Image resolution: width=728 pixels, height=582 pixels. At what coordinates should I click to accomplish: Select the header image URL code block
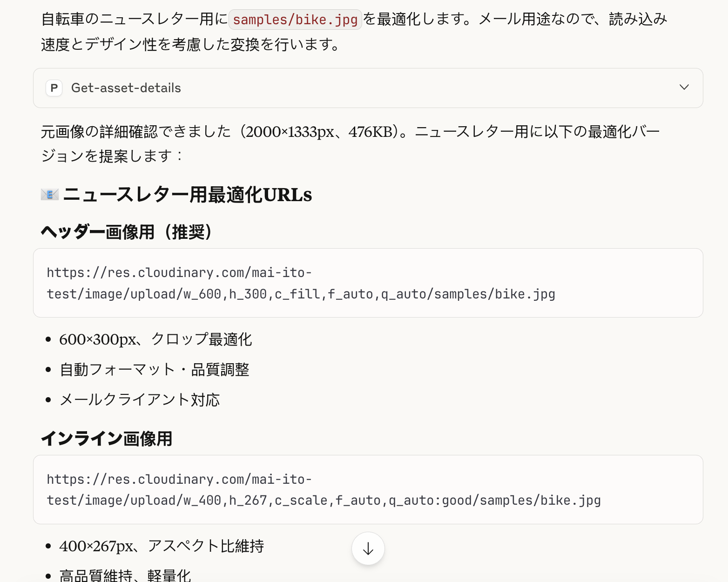click(368, 283)
